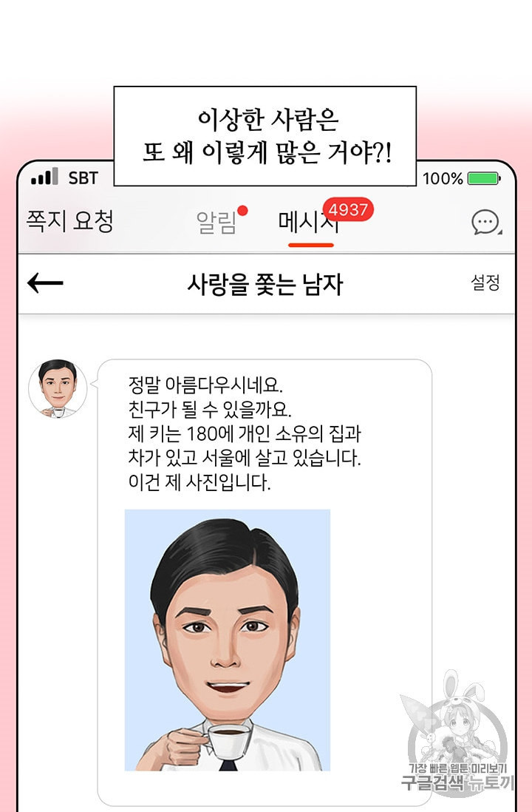Tap the narration box about 이상한 사람
Image resolution: width=532 pixels, height=812 pixels.
[x=265, y=136]
